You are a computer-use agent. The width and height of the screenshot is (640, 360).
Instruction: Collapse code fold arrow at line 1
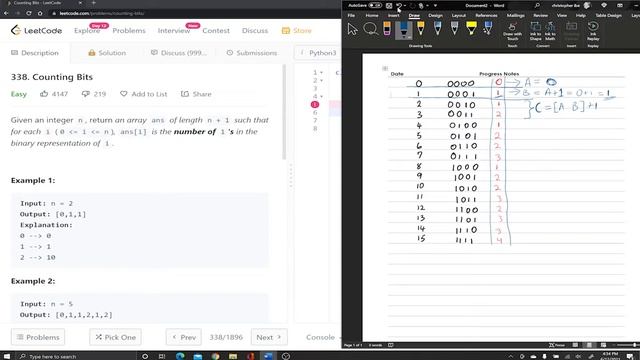[321, 73]
